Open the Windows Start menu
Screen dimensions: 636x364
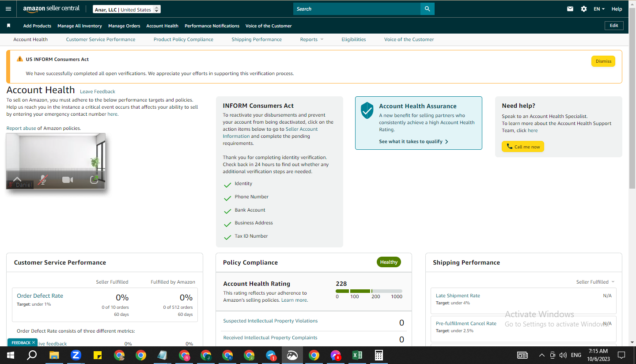coord(10,355)
